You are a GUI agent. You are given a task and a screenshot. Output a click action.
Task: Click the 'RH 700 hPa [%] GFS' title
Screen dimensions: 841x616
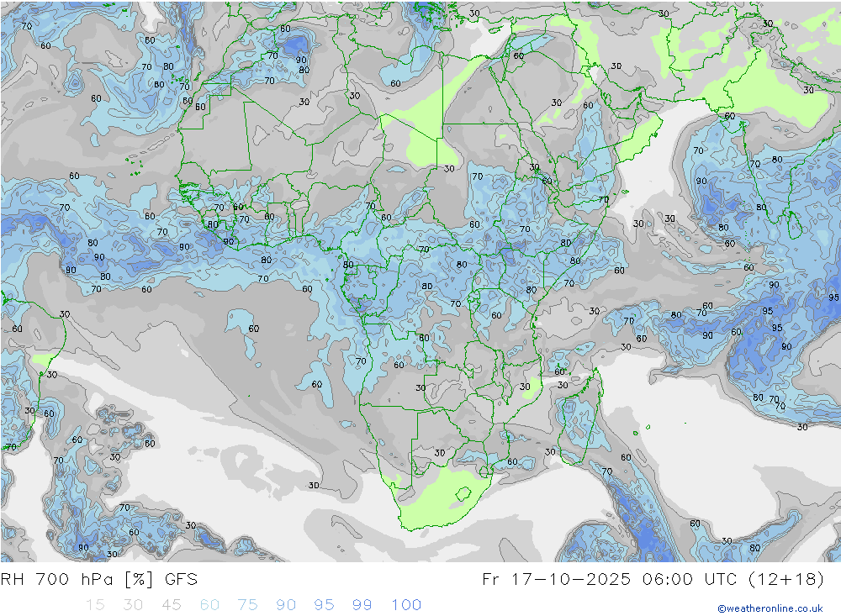point(99,580)
